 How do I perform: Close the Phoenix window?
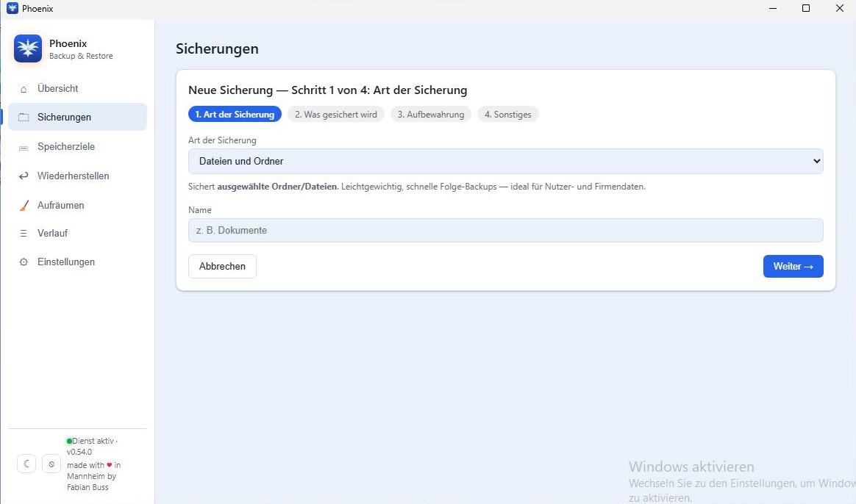tap(839, 8)
